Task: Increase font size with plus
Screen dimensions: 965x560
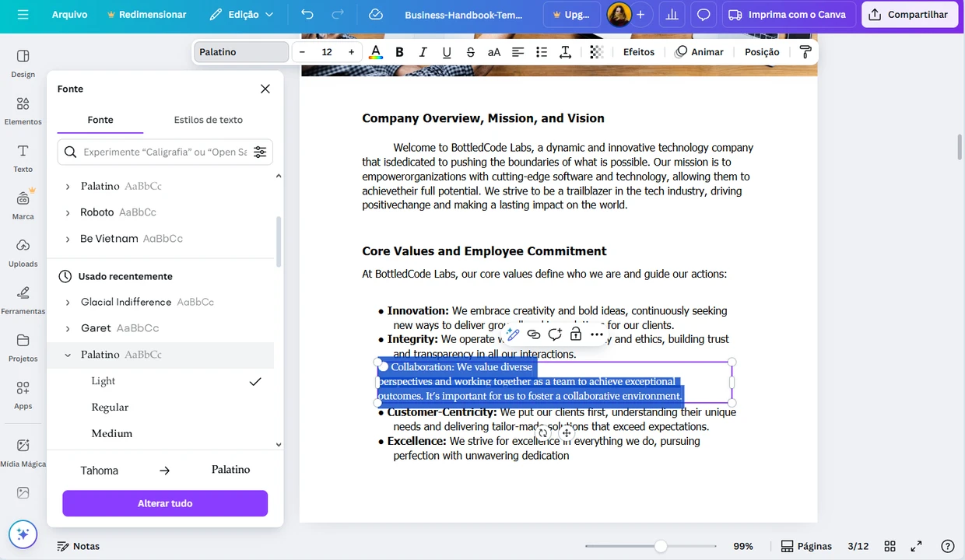Action: [x=351, y=52]
